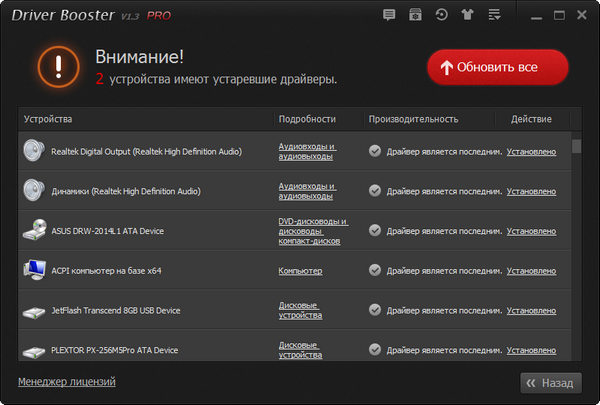Screen dimensions: 600x405
Task: Click the ASUS DRW-2014L1 drive icon
Action: point(33,231)
